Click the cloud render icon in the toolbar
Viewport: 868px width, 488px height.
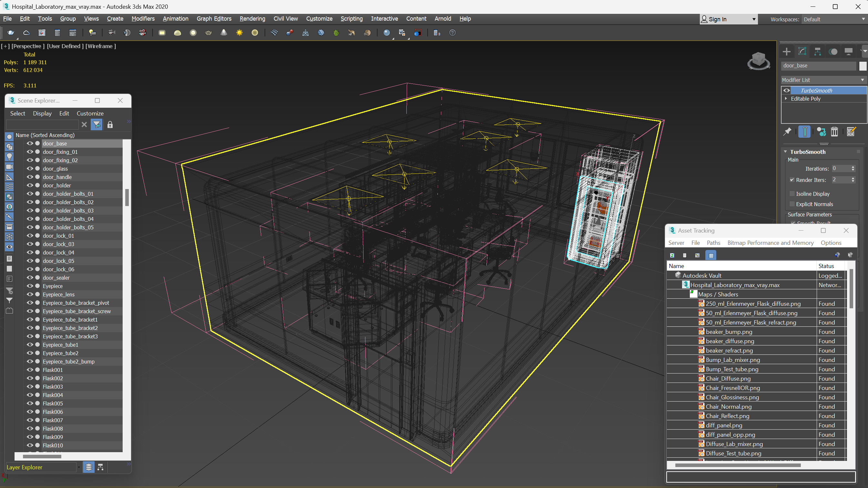[26, 33]
